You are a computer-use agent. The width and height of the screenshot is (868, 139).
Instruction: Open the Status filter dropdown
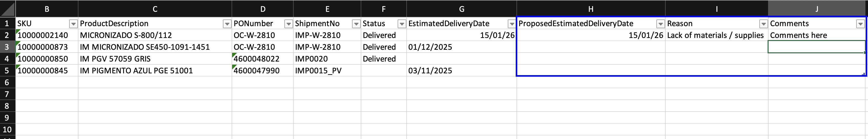tap(402, 24)
